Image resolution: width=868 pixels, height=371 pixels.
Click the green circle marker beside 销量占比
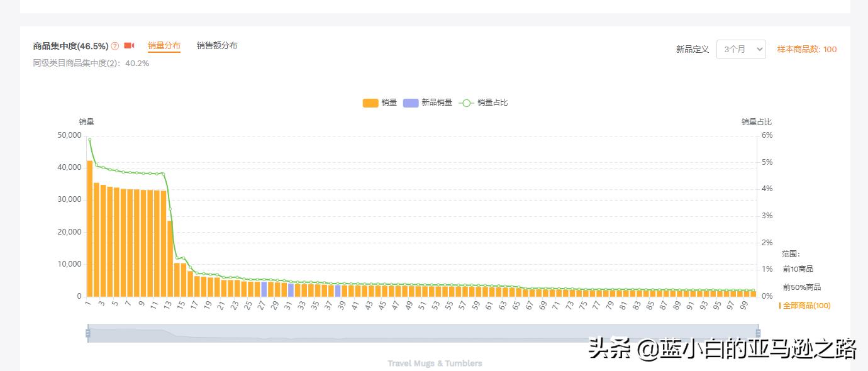tap(467, 102)
